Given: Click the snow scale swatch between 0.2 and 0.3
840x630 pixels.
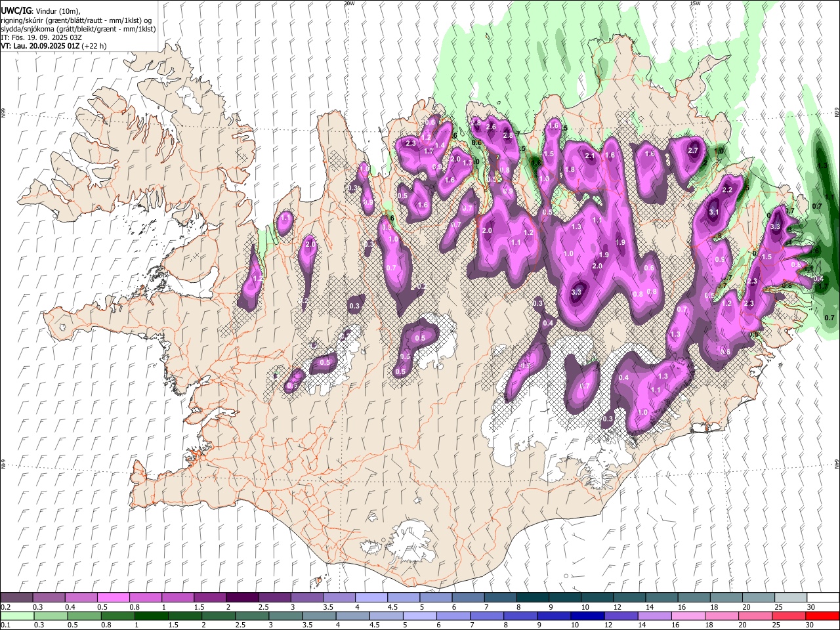Looking at the screenshot, I should click(x=17, y=598).
